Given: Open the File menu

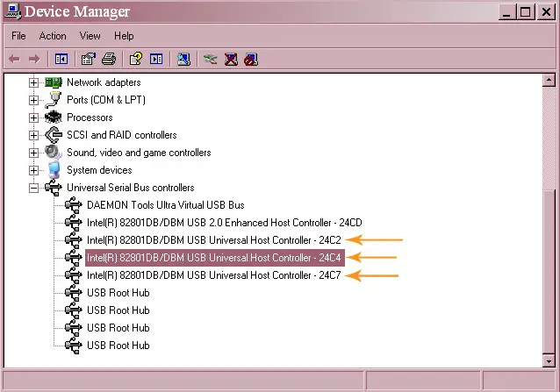Looking at the screenshot, I should 18,36.
